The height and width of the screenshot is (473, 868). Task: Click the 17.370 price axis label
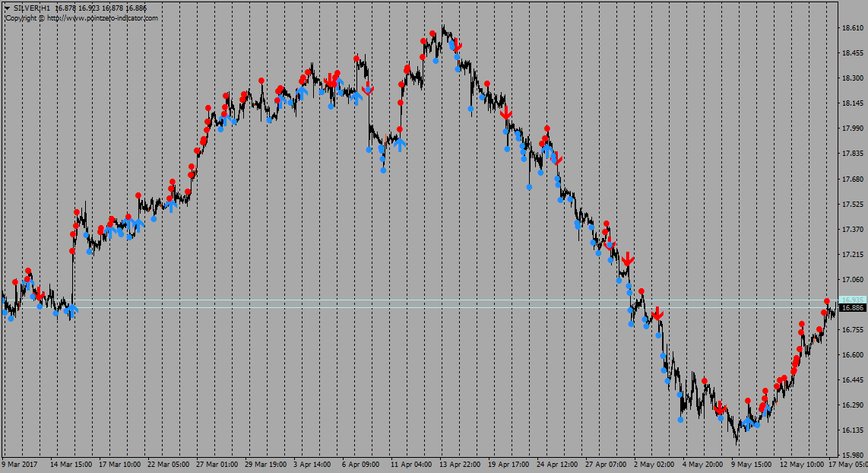click(853, 230)
